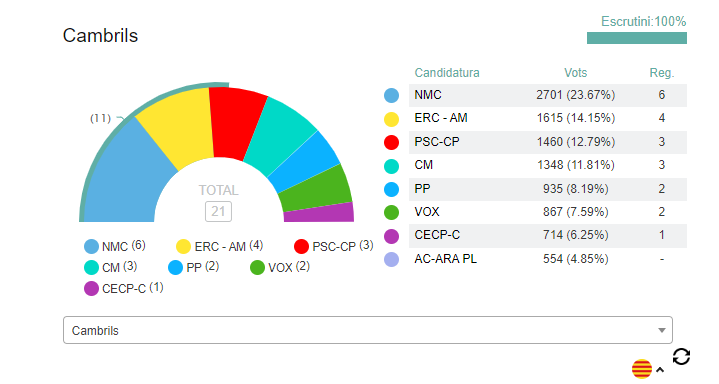Click the AC-ARA PL row in table
This screenshot has width=719, height=384.
548,259
